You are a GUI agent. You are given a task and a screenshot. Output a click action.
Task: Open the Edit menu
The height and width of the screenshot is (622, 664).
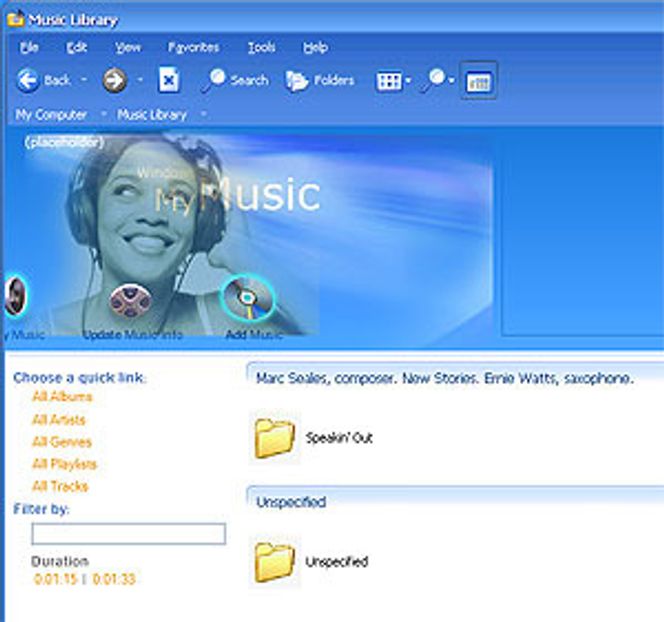(77, 47)
